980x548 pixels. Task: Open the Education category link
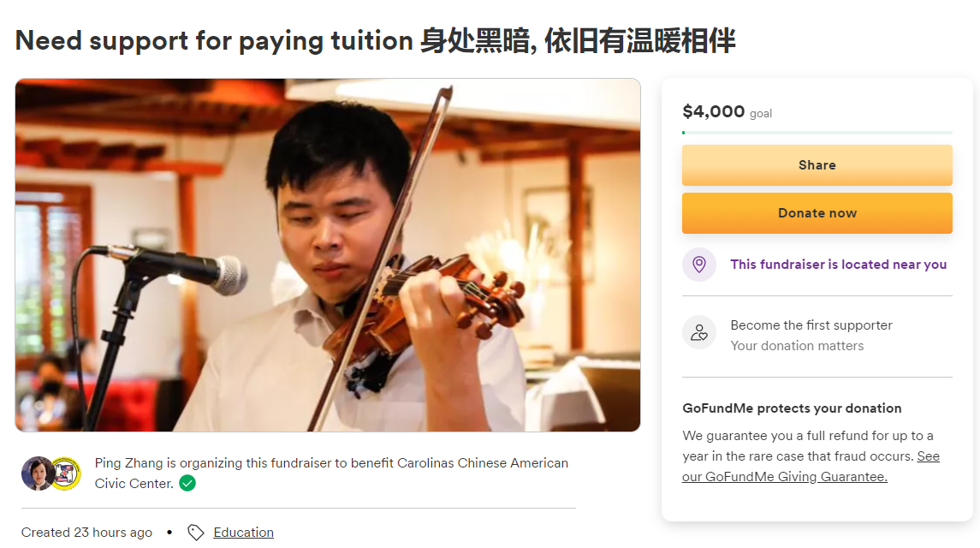(243, 533)
